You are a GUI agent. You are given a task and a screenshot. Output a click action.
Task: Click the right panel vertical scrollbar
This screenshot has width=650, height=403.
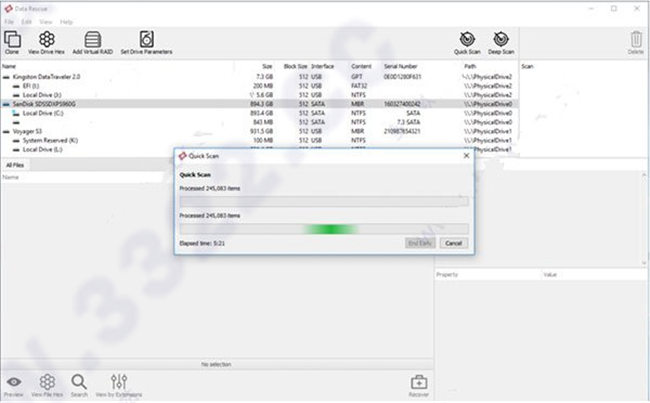644,219
